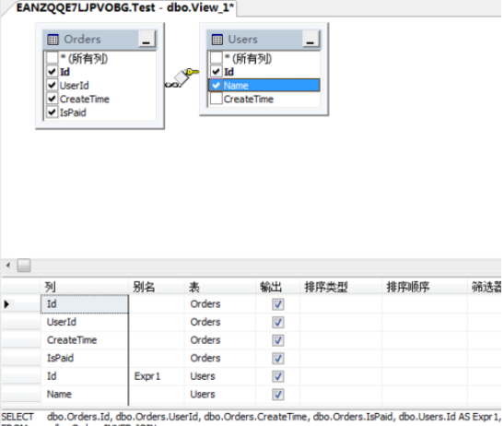
Task: Click the 排序类型 column header
Action: pos(341,287)
